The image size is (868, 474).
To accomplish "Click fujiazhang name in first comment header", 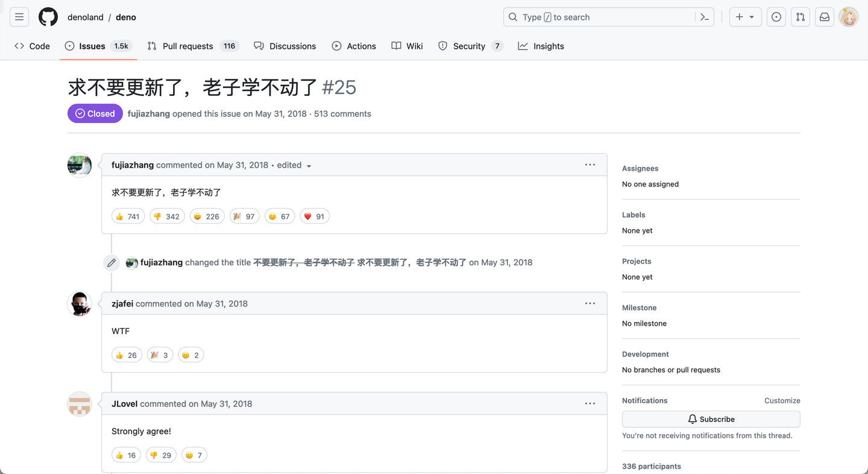I will pos(133,165).
